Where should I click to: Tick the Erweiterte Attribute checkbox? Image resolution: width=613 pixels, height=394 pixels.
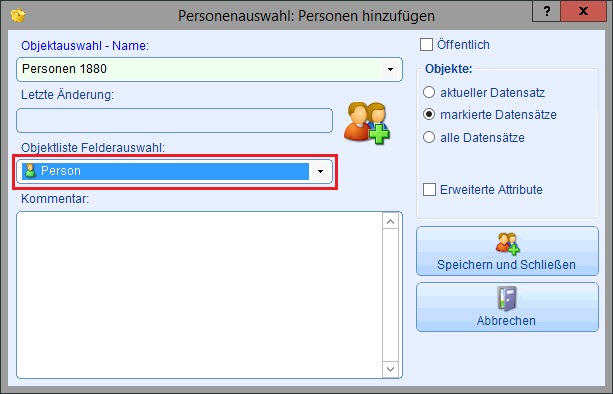tap(429, 190)
